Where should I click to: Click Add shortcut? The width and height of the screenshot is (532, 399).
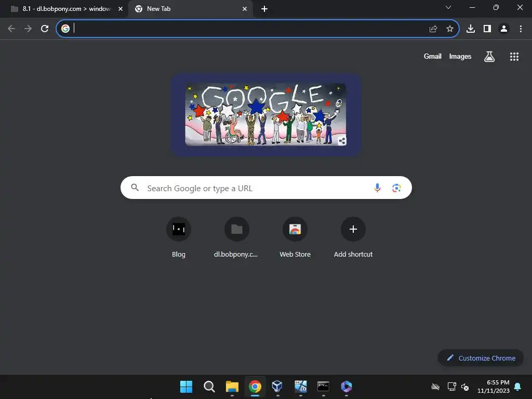(353, 237)
